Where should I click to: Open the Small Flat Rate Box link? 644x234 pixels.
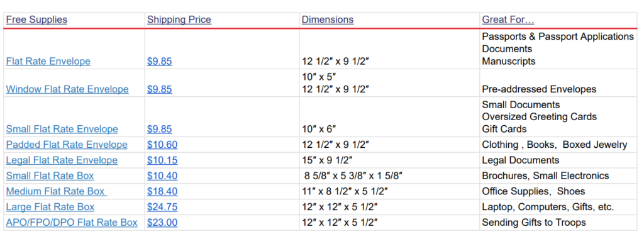pos(50,176)
